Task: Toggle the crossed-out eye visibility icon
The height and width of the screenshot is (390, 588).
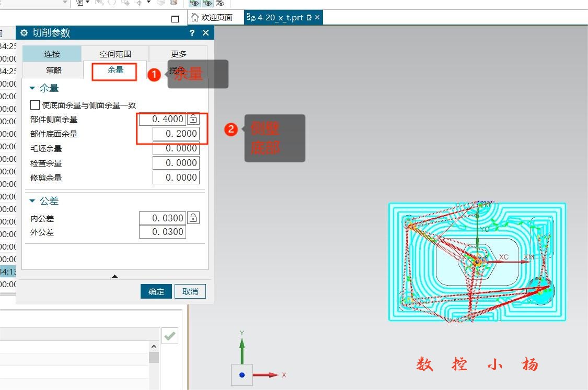Action: coord(220,3)
